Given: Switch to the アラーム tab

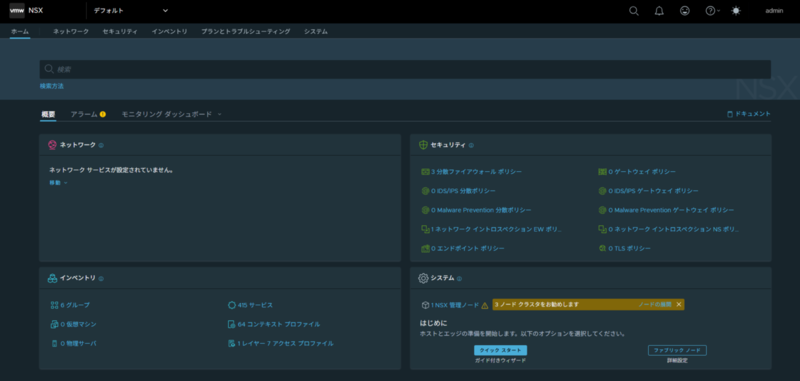Looking at the screenshot, I should coord(84,114).
